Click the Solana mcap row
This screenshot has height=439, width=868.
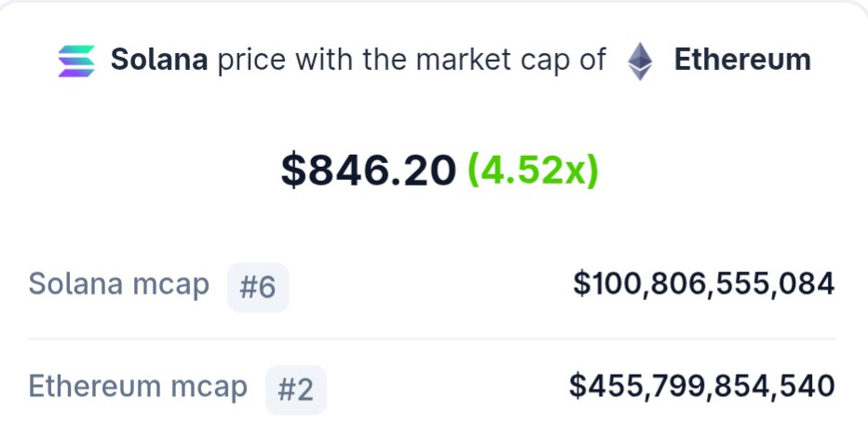(432, 286)
